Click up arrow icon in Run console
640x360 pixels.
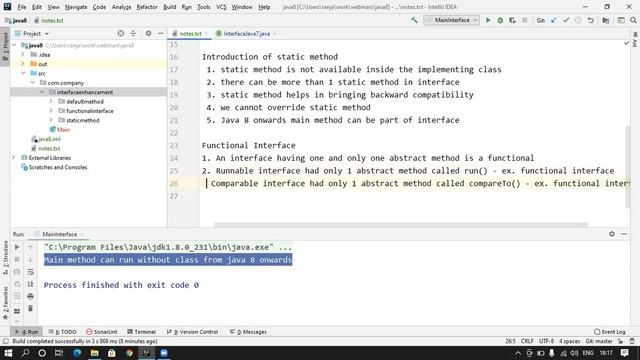click(x=30, y=247)
